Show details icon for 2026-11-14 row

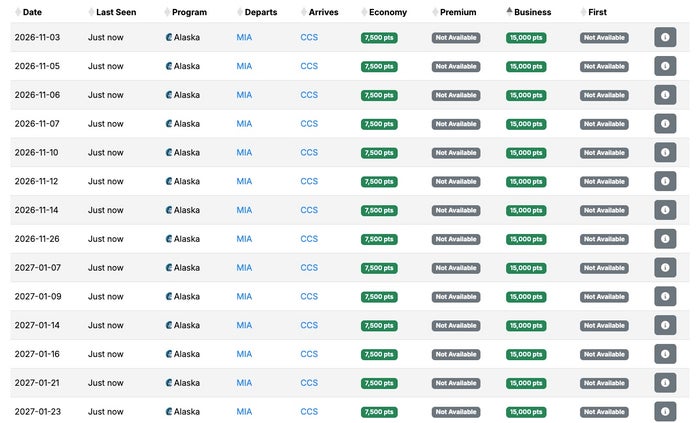coord(665,210)
